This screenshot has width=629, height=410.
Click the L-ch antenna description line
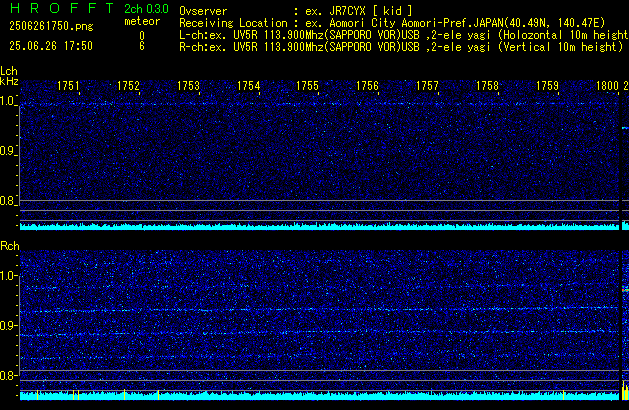coord(404,35)
